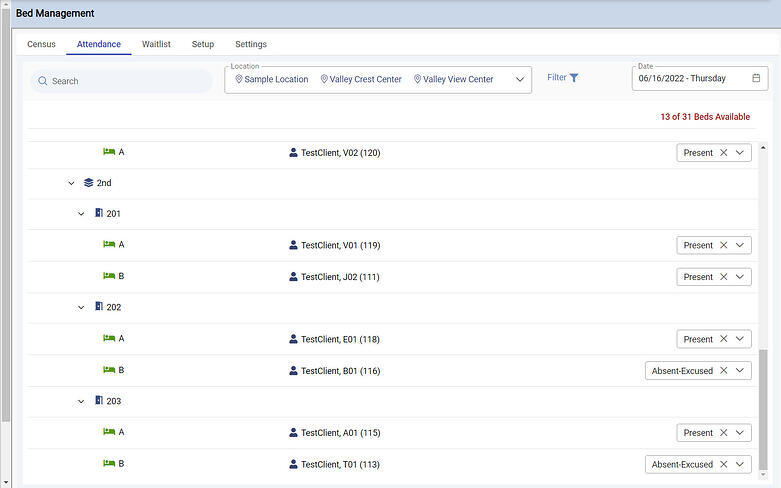Open status dropdown for TestClient, A01 (115)
781x488 pixels.
pyautogui.click(x=740, y=432)
